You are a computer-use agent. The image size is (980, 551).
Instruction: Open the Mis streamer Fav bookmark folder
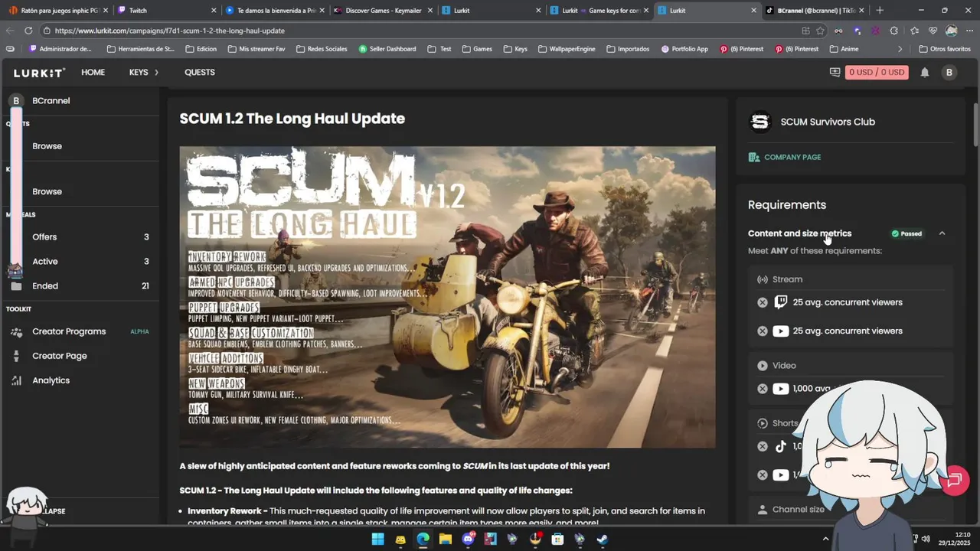(256, 49)
